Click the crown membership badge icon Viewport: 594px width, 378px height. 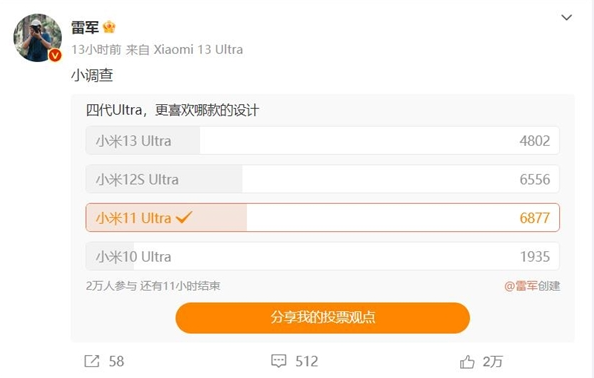tap(109, 27)
